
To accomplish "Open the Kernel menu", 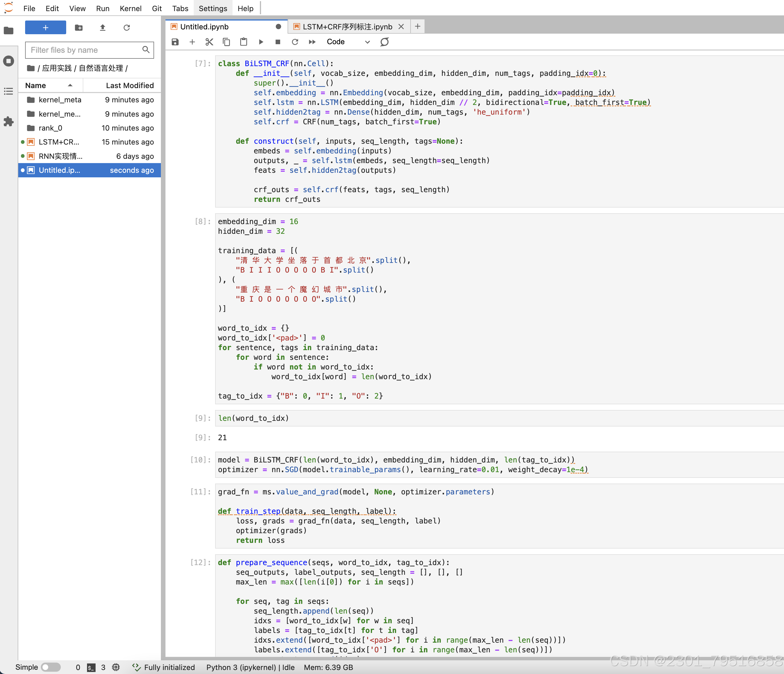I will coord(130,8).
